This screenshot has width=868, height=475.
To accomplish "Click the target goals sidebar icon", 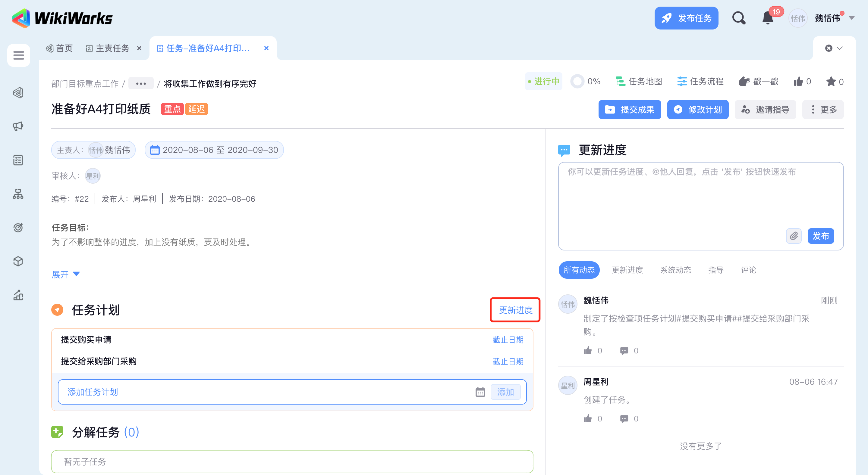I will (18, 228).
